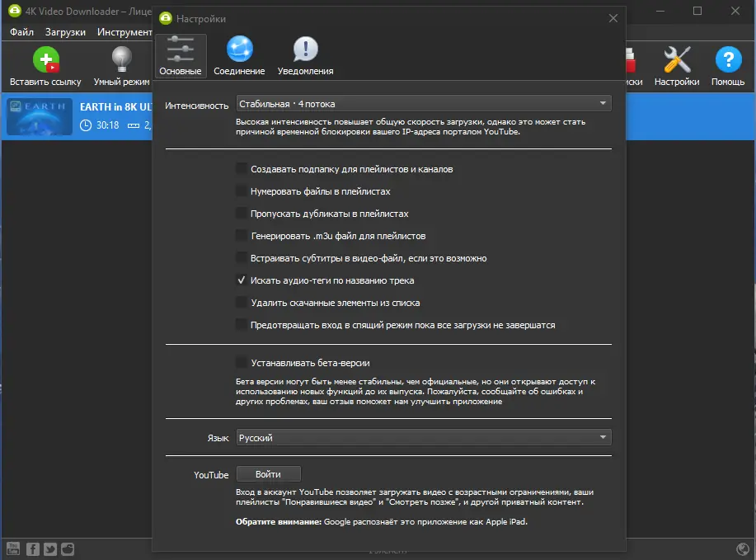This screenshot has width=756, height=560.
Task: Open the Инструменты menu
Action: click(x=125, y=32)
